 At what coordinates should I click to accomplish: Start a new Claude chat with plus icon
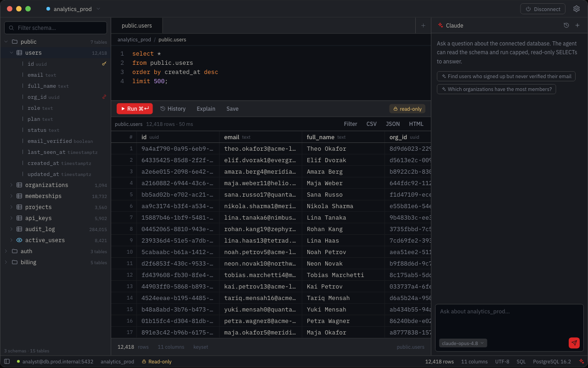point(577,26)
